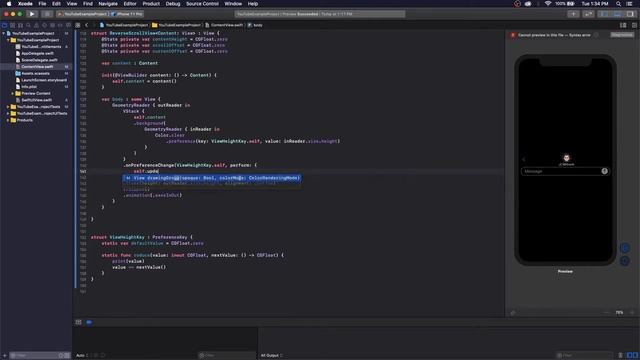640x360 pixels.
Task: Stop the running scheme
Action: coord(47,14)
